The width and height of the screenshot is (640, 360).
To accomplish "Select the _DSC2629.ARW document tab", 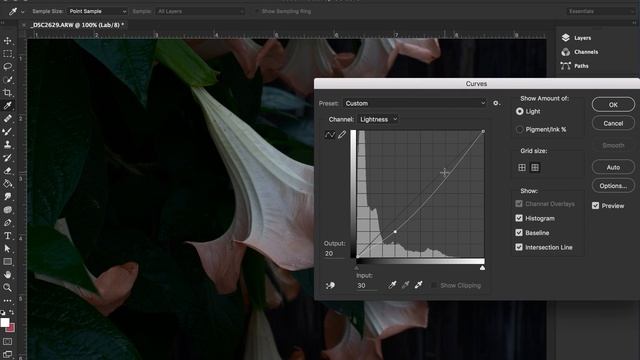I will 77,25.
